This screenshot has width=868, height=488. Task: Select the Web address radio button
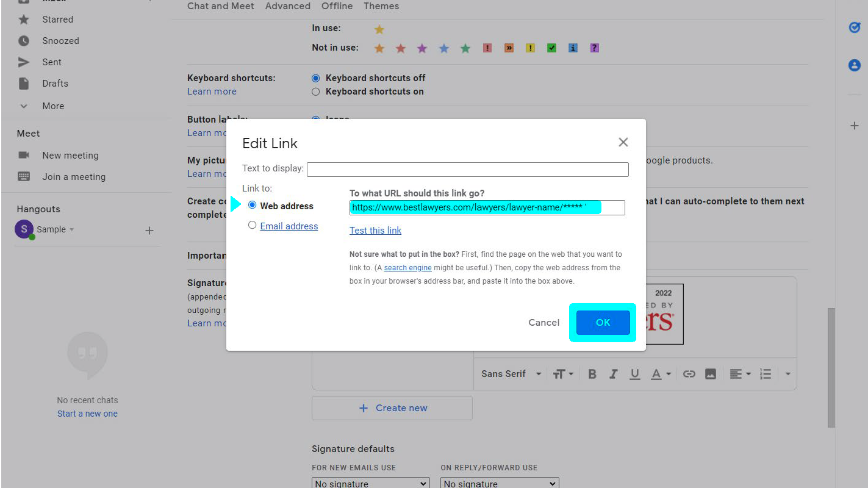pyautogui.click(x=252, y=206)
